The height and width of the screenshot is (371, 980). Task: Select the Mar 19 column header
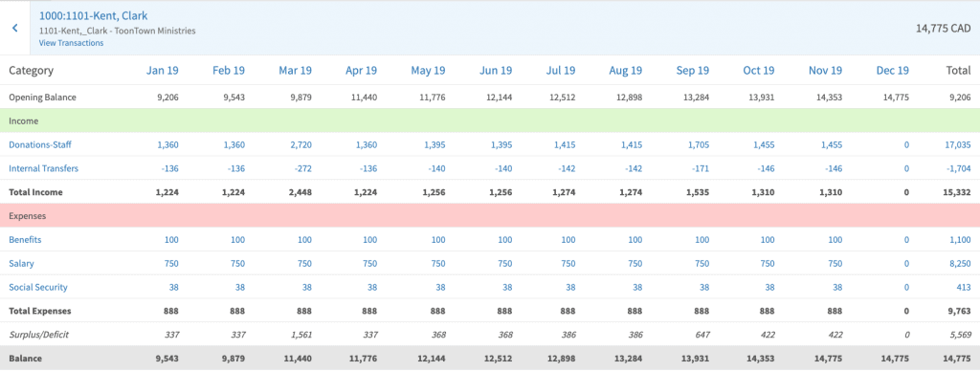295,71
